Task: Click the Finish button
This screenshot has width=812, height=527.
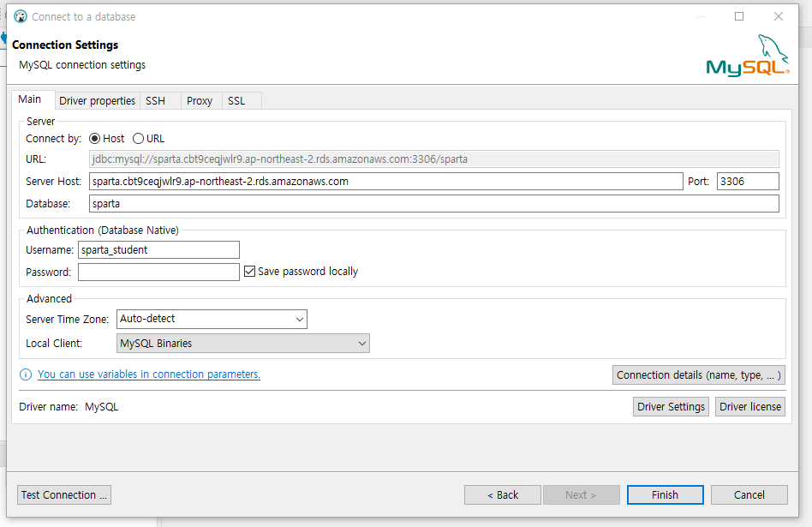Action: tap(665, 495)
